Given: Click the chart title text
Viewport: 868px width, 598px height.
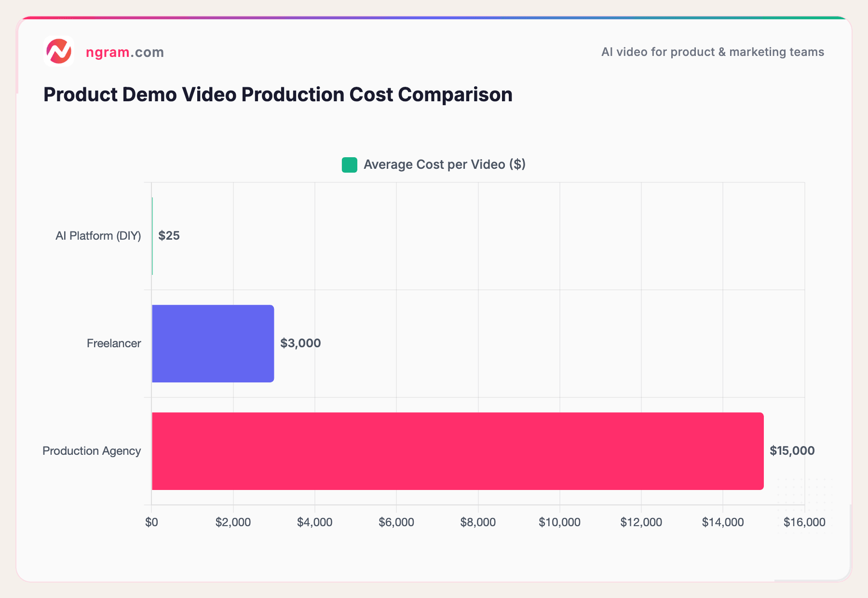Looking at the screenshot, I should [278, 95].
